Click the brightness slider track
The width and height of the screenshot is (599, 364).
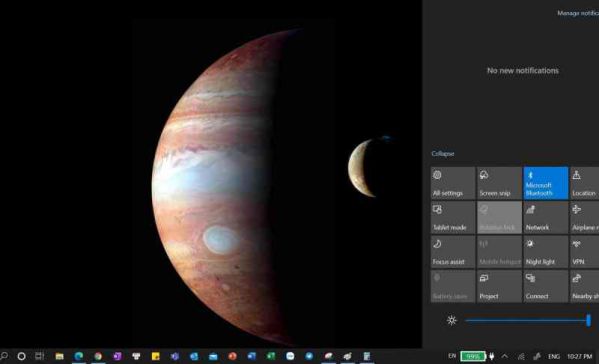[527, 320]
